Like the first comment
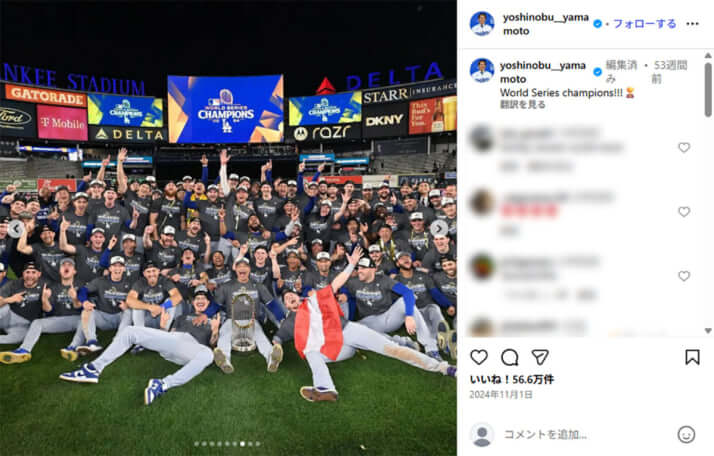714x456 pixels. [683, 147]
